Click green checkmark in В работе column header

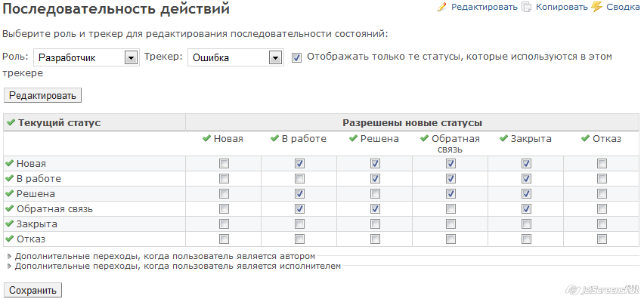[x=275, y=139]
